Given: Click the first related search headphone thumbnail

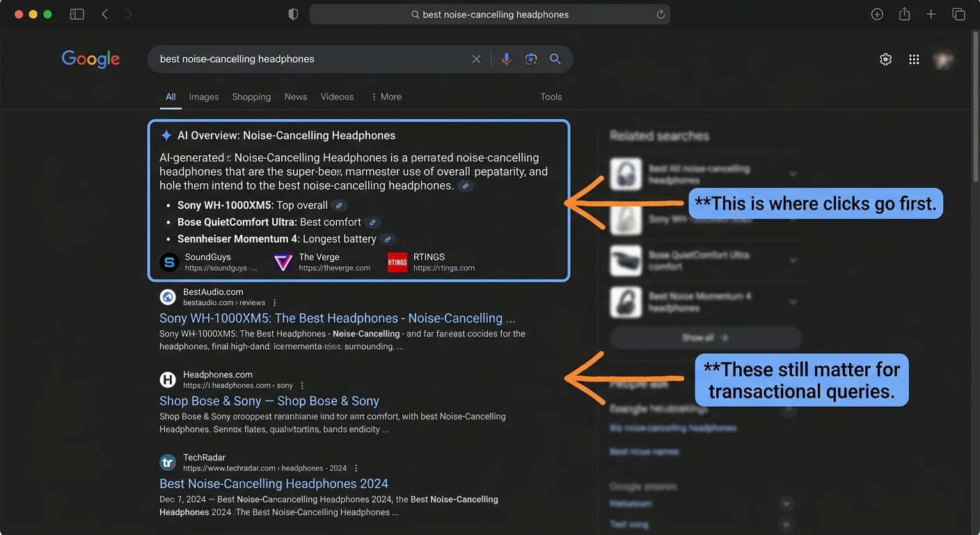Looking at the screenshot, I should (626, 174).
